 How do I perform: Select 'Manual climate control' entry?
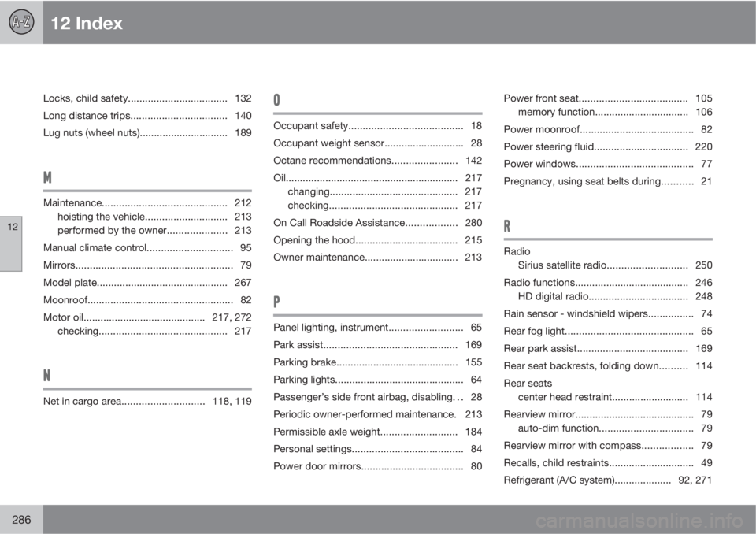tap(147, 248)
